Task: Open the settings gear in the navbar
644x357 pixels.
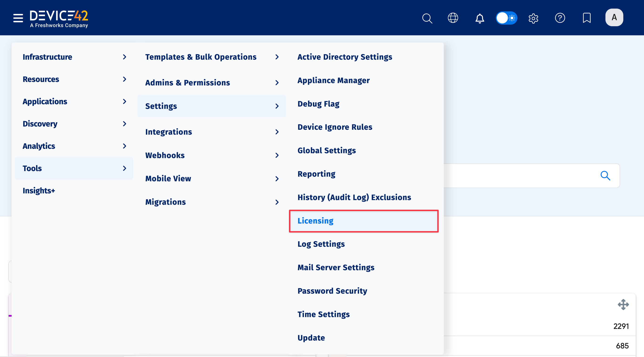Action: click(x=533, y=18)
